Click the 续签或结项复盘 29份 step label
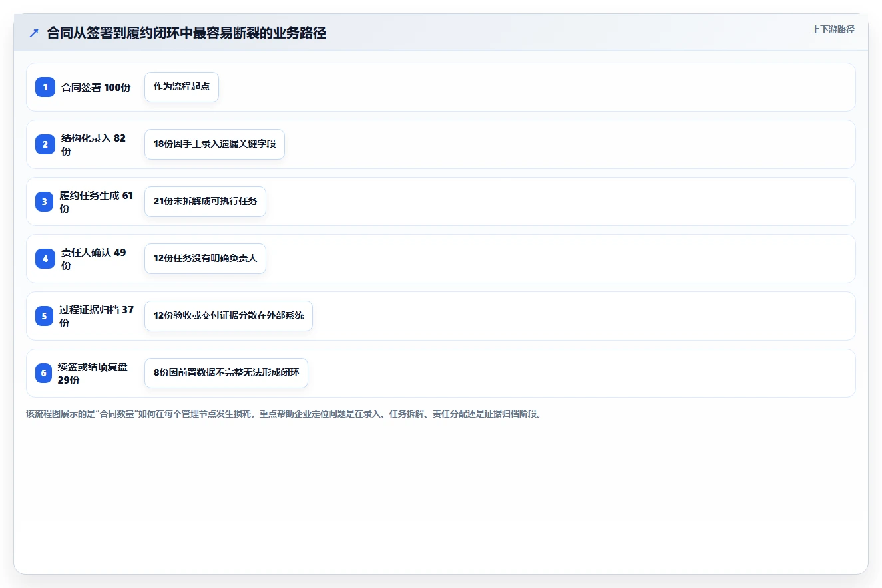Screen dimensions: 882x588 (93, 373)
